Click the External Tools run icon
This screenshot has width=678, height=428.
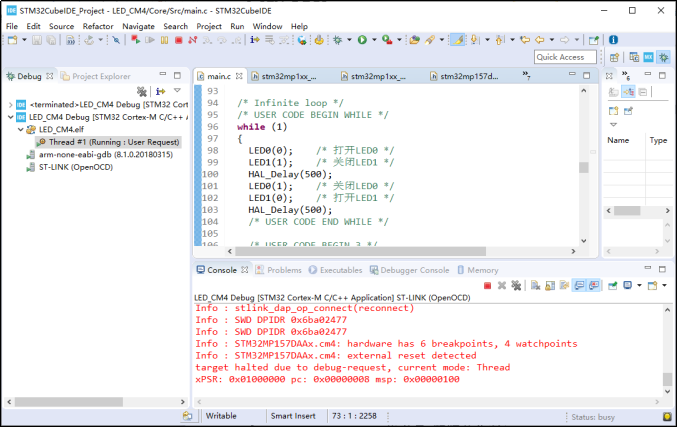pyautogui.click(x=387, y=40)
